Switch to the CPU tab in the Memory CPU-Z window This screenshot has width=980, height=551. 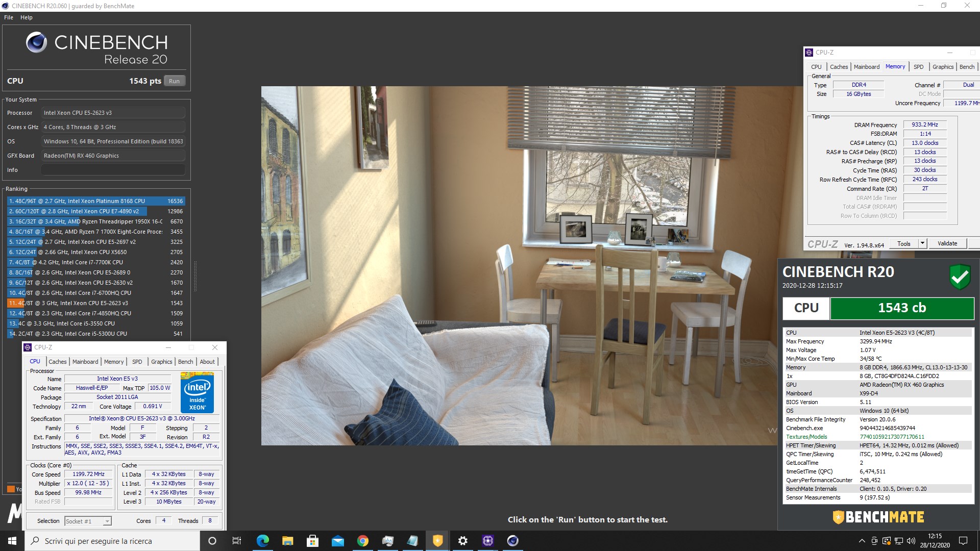coord(817,67)
